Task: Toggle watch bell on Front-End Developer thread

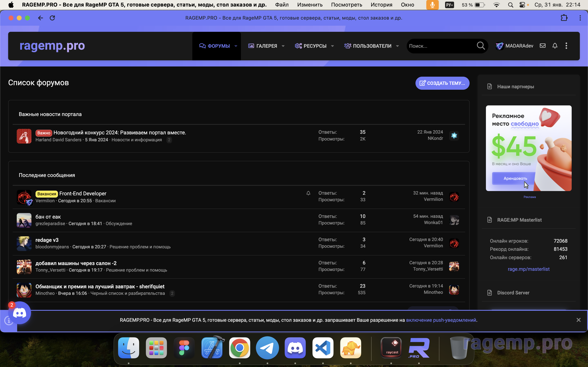Action: (308, 193)
